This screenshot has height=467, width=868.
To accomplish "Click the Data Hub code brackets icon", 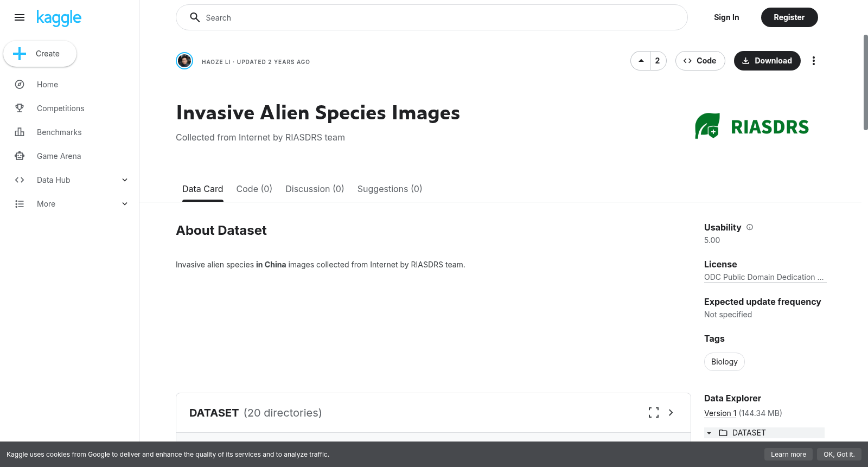I will pos(20,180).
